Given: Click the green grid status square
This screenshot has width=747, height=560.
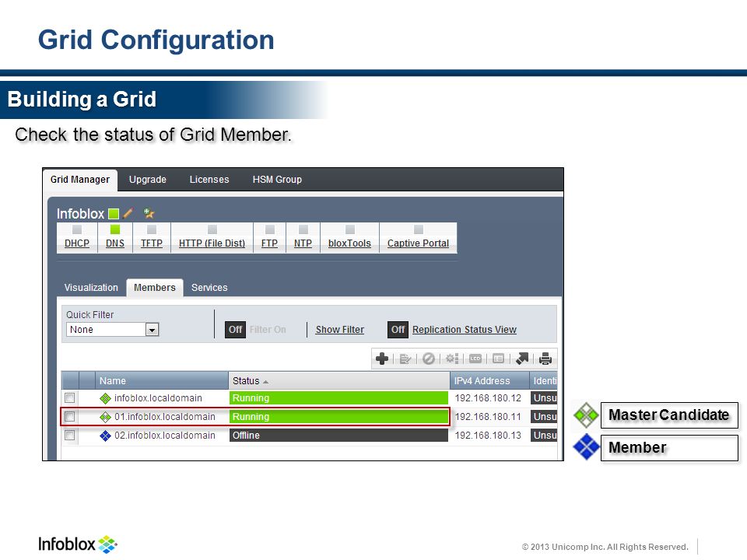Looking at the screenshot, I should coord(114,214).
